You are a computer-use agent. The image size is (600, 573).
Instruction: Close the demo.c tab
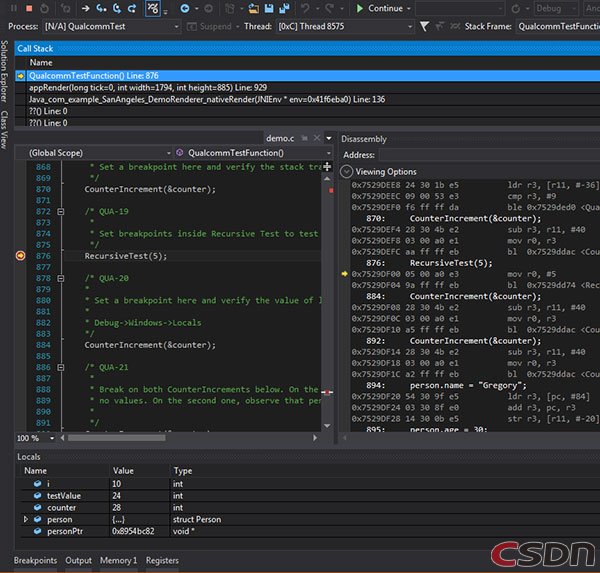[317, 138]
